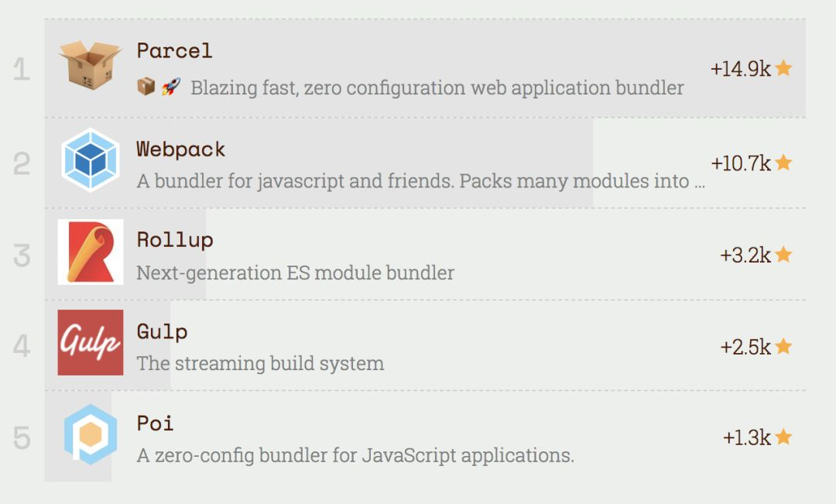Click the +14.9k star count
Screen dimensions: 836x504
click(x=741, y=69)
